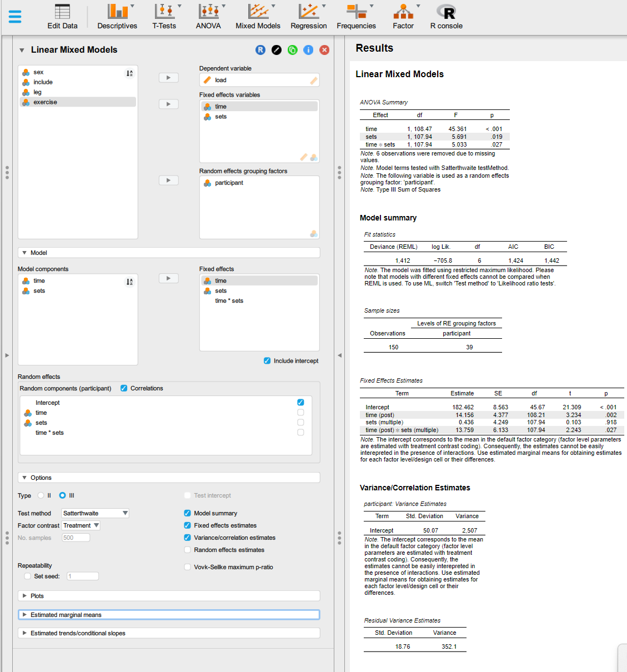Click the sort icon in variables list
This screenshot has height=672, width=627.
pos(129,73)
